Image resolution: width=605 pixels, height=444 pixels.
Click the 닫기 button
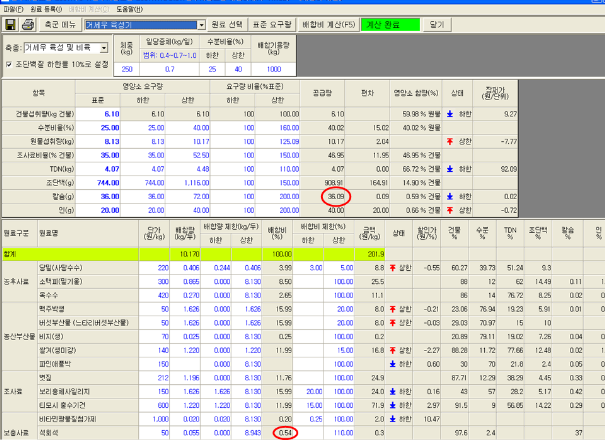coord(437,25)
